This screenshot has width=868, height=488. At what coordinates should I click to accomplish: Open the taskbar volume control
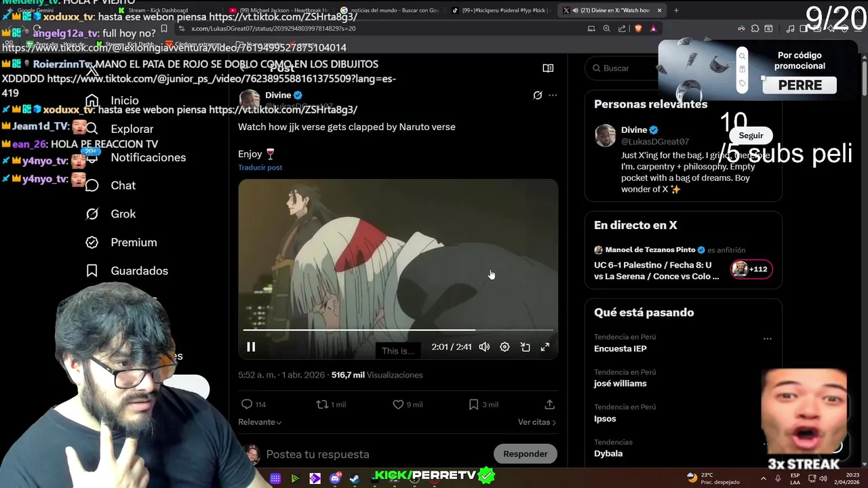[823, 479]
